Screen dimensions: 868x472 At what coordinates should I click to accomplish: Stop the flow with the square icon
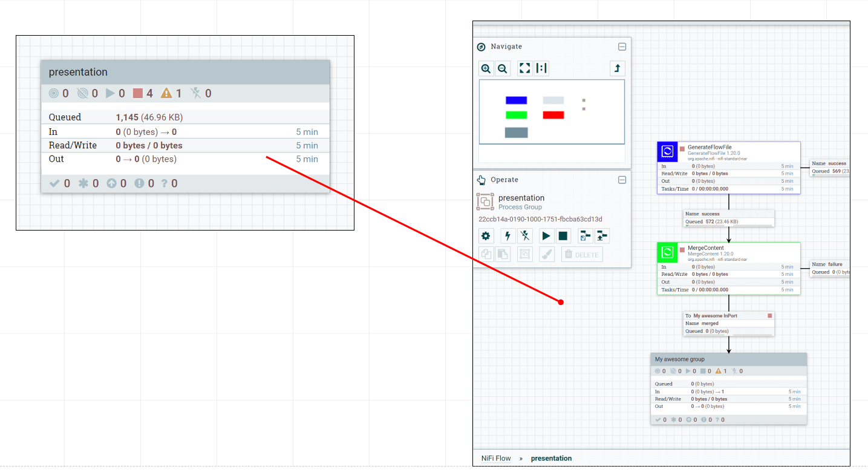point(563,236)
